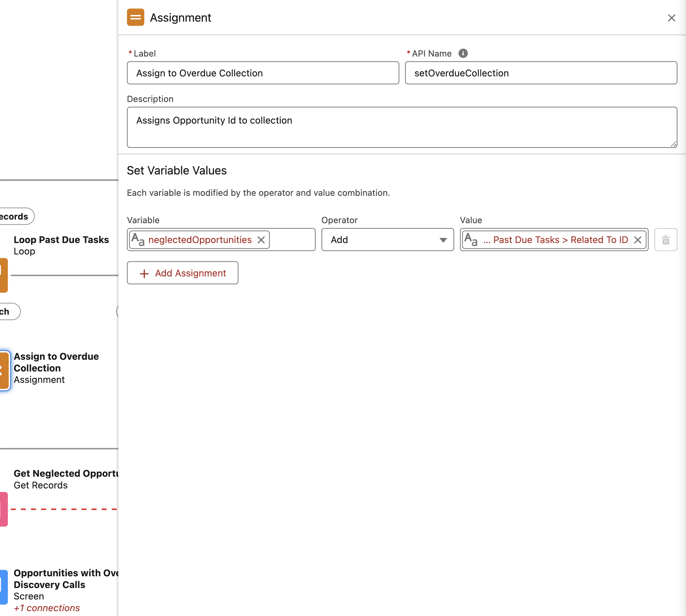
Task: Click the text type icon in Variable pill
Action: pyautogui.click(x=138, y=240)
